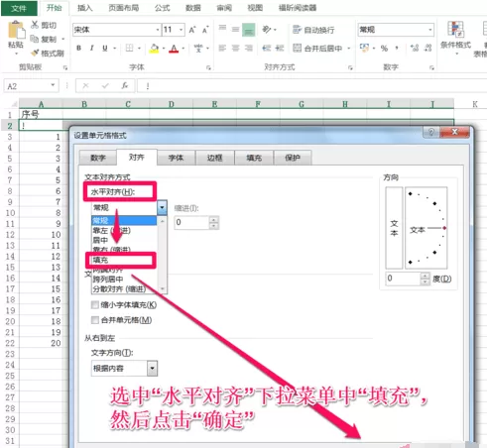Open the File (文件) tab
Viewport: 487px width, 448px height.
click(x=19, y=8)
